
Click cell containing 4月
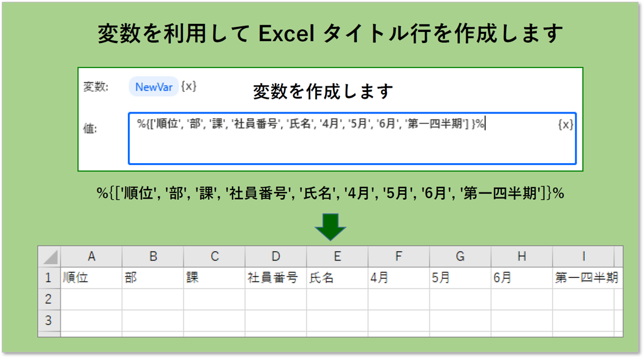399,278
